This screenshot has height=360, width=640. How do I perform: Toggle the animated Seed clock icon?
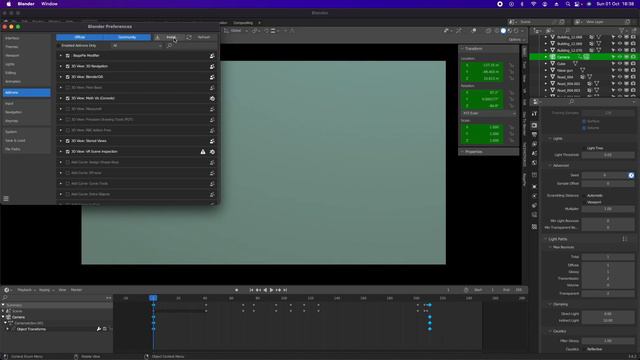click(x=631, y=176)
